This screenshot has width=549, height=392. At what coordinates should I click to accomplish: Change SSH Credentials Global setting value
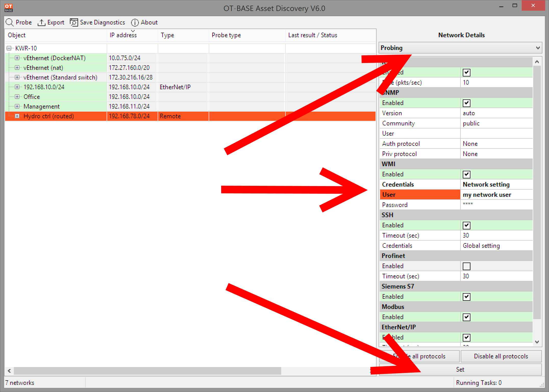point(496,246)
